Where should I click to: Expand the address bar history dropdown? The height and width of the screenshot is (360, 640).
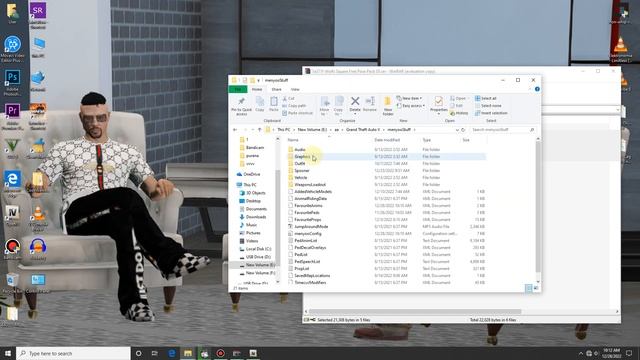[x=457, y=130]
